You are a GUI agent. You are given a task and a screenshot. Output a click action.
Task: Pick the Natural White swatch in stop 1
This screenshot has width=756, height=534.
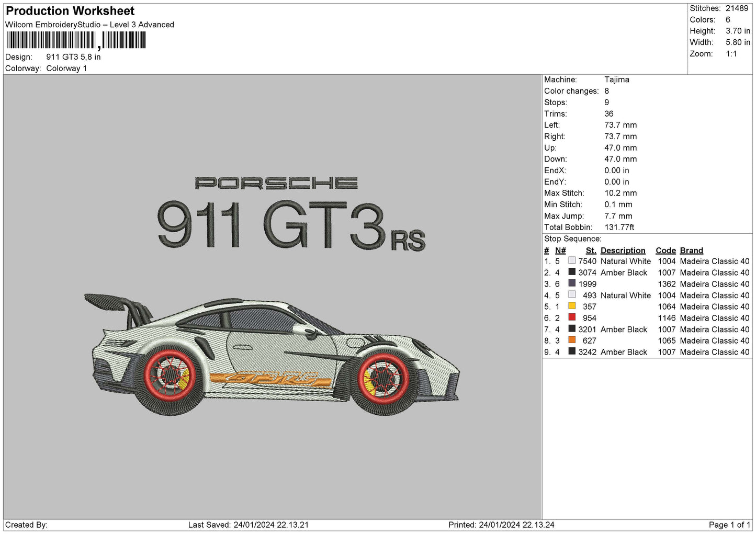[x=572, y=260]
